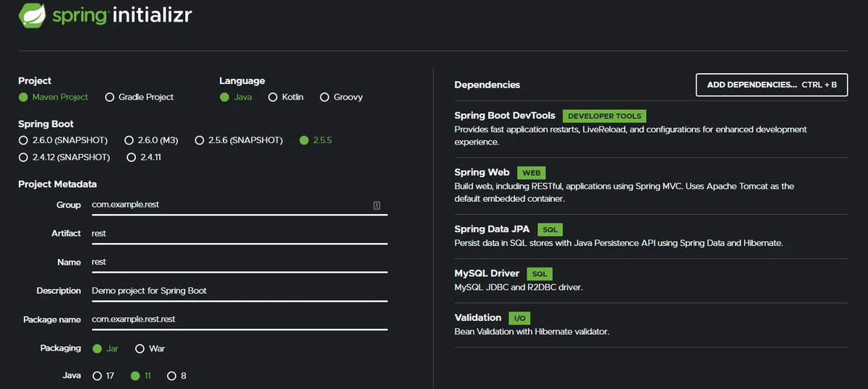
Task: Select the Spring Data JPA dependency entry
Action: point(491,229)
